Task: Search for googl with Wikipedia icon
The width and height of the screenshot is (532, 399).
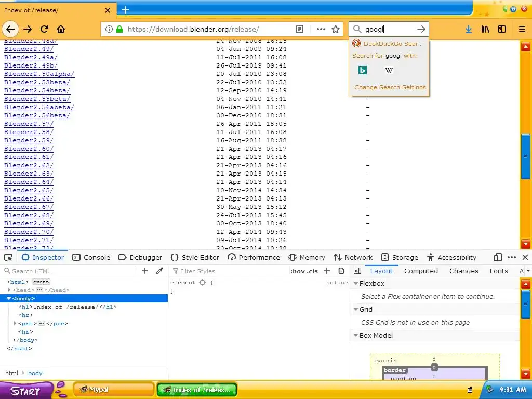Action: click(x=389, y=70)
